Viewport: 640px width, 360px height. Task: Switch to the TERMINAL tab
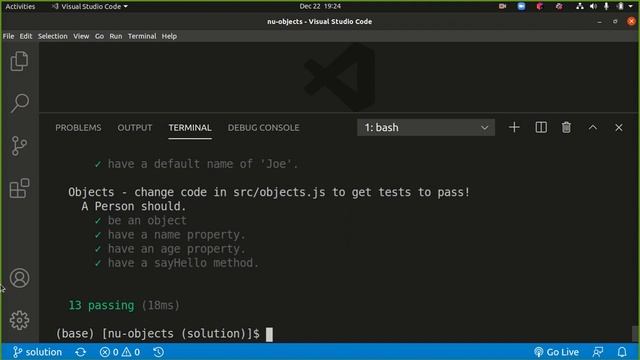(190, 127)
